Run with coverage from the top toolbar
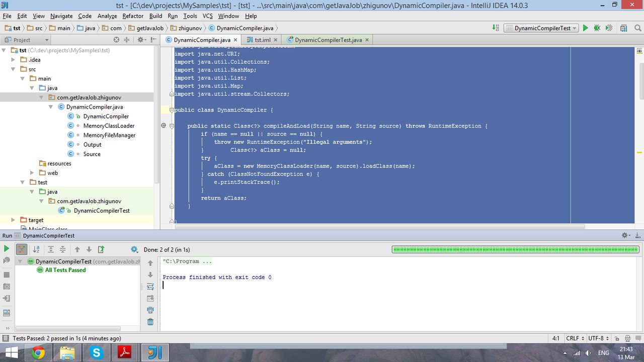The width and height of the screenshot is (644, 362). 609,28
